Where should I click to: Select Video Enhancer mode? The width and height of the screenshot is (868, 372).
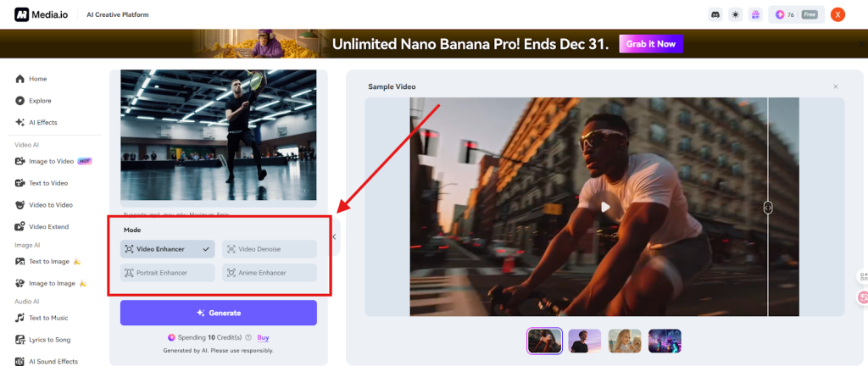click(x=167, y=249)
